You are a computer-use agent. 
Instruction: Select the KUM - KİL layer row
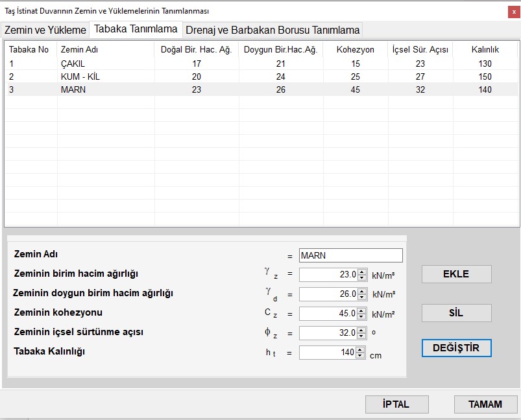point(80,76)
